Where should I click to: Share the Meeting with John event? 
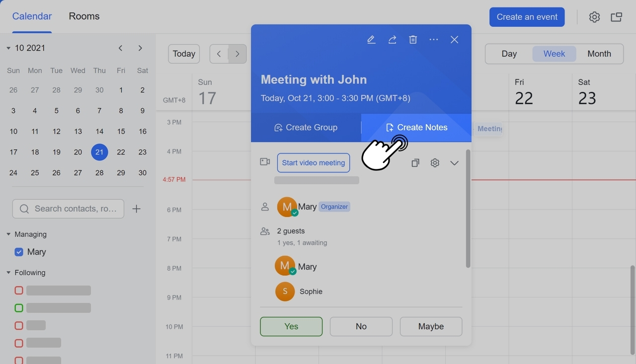click(392, 40)
